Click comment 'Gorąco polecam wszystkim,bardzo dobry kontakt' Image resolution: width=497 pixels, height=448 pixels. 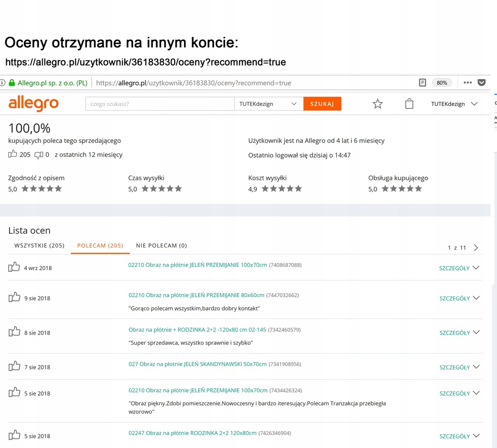pyautogui.click(x=194, y=308)
